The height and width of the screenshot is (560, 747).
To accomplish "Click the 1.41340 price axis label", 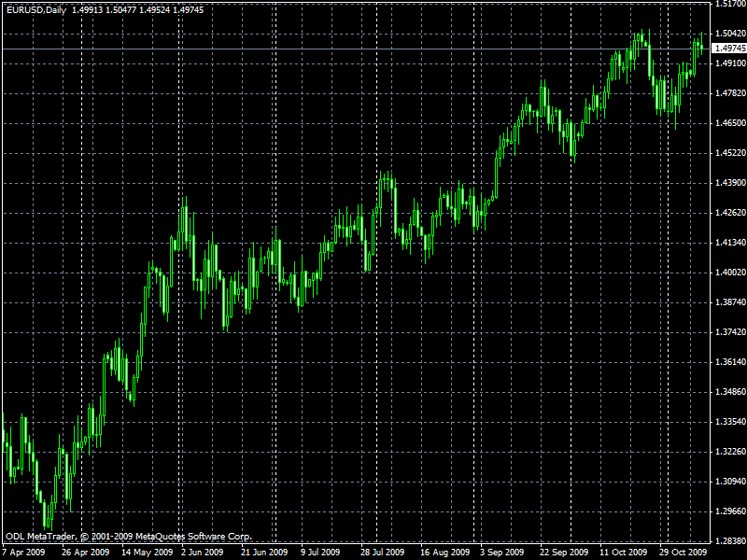I will click(730, 243).
